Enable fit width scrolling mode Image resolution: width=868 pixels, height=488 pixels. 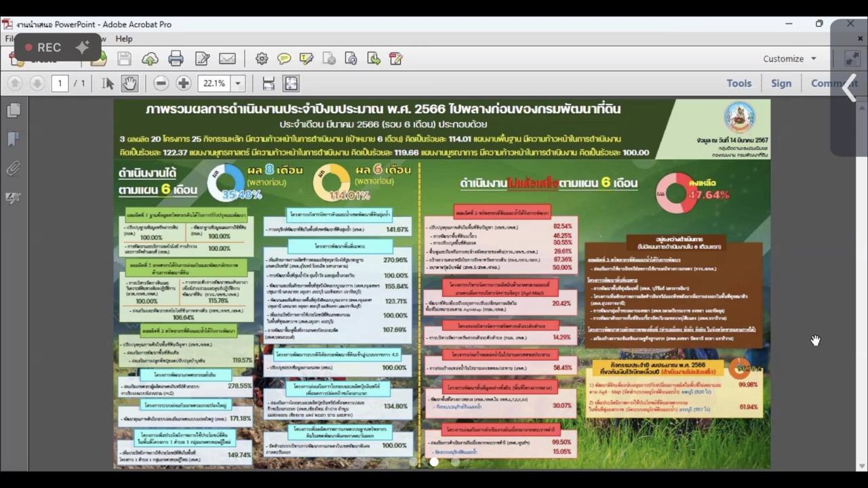(269, 83)
